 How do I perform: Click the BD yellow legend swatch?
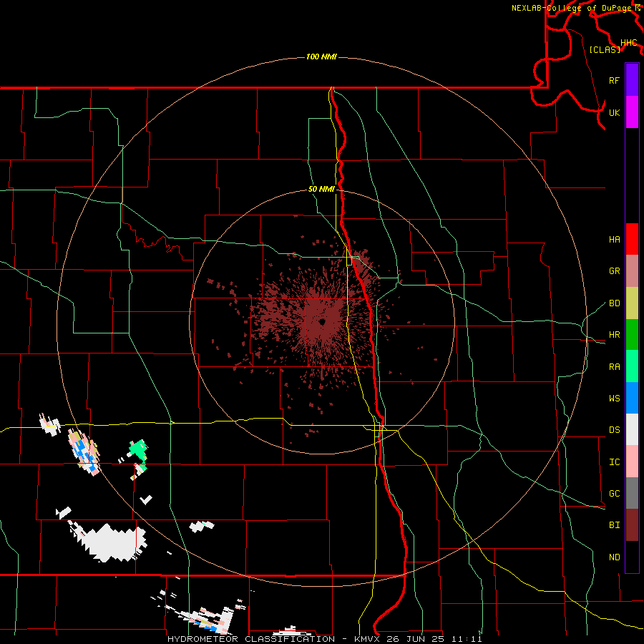point(632,303)
